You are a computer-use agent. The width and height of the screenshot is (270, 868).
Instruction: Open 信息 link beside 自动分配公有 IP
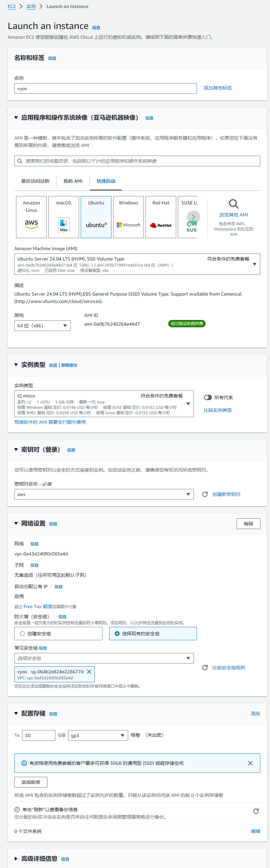(x=59, y=587)
